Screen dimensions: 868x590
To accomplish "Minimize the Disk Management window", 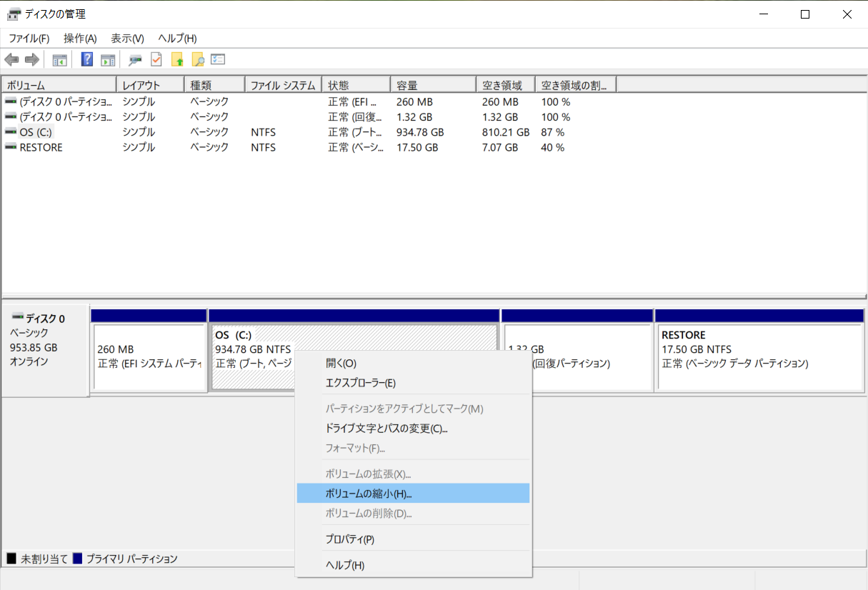I will pyautogui.click(x=764, y=14).
